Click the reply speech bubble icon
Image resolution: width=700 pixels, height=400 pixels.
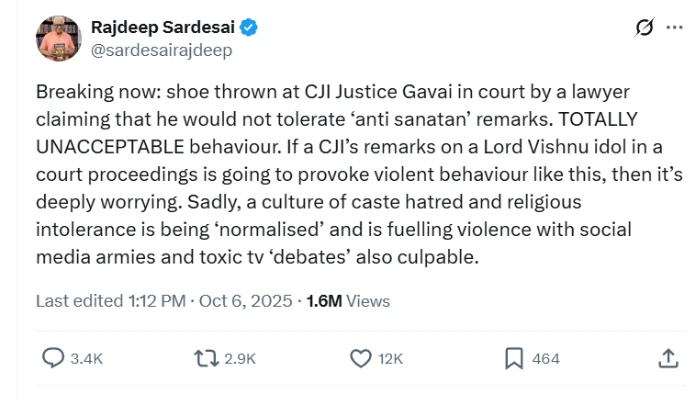coord(53,358)
